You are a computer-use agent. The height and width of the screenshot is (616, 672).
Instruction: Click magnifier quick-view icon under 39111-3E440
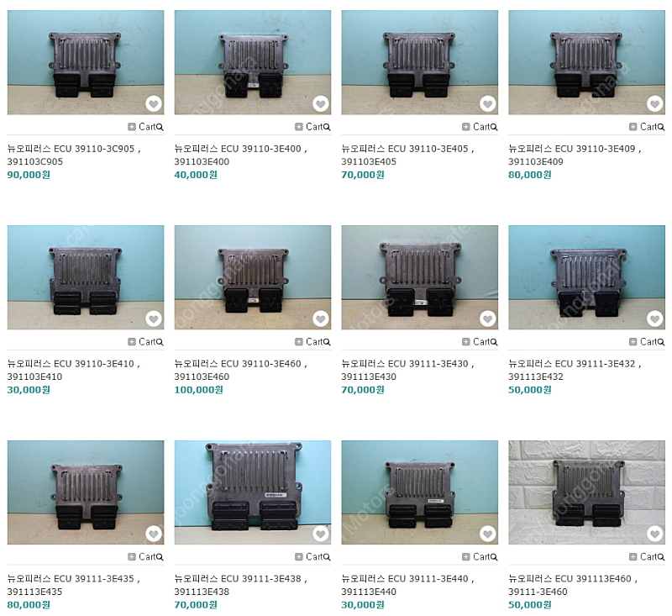494,557
